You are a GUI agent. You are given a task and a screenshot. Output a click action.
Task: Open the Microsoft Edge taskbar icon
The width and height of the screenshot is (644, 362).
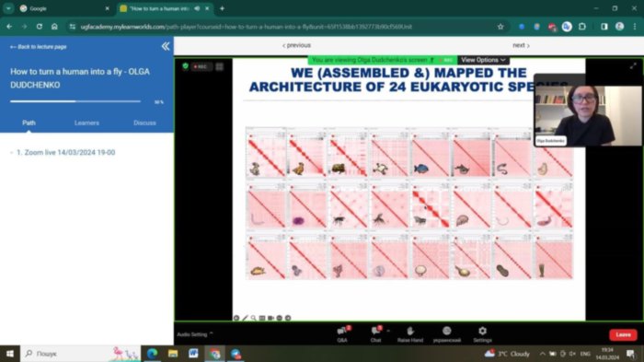click(152, 354)
